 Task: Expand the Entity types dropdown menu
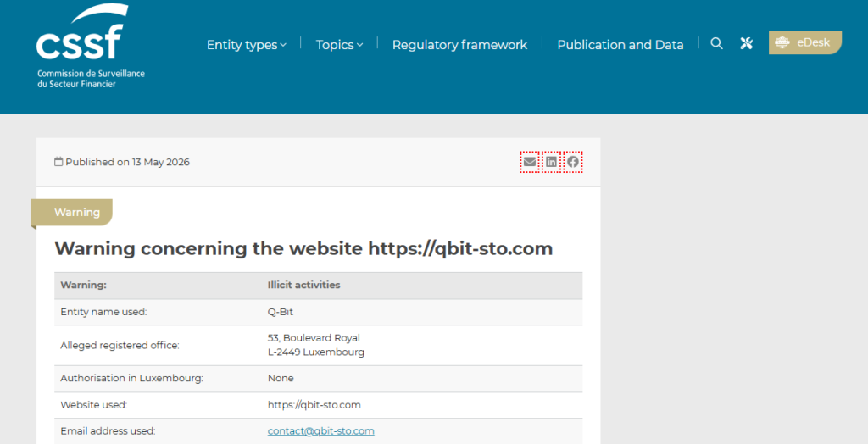coord(247,45)
